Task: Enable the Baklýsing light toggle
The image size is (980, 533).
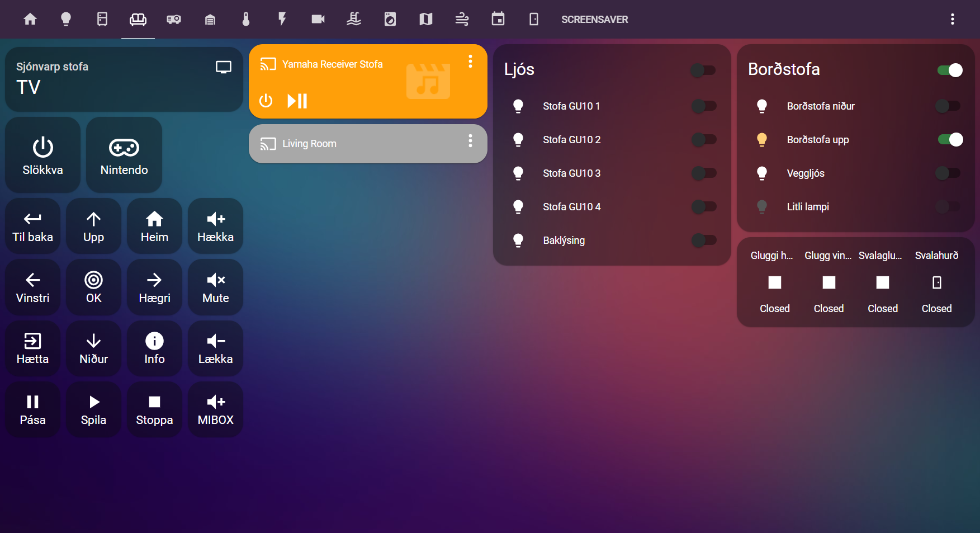Action: pos(703,240)
